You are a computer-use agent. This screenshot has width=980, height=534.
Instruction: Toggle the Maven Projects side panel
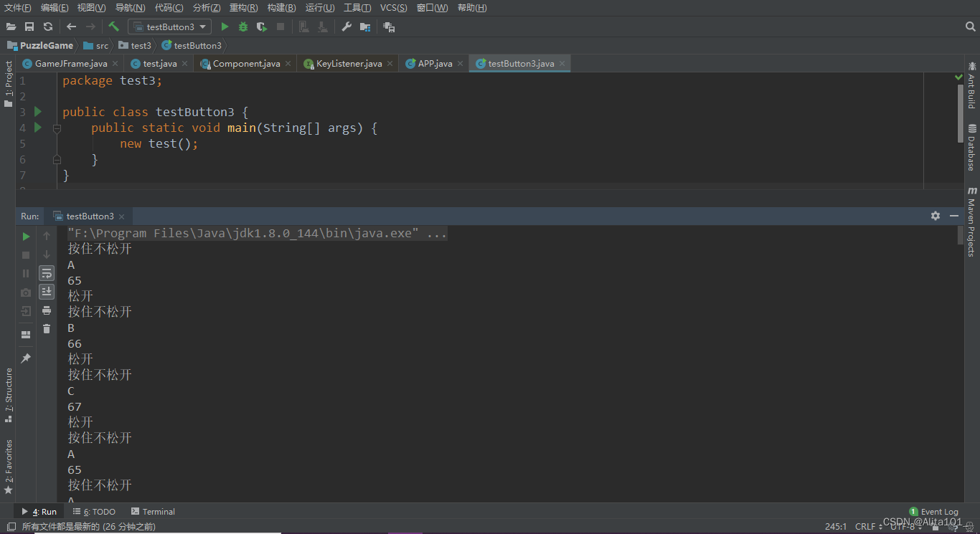(x=972, y=222)
